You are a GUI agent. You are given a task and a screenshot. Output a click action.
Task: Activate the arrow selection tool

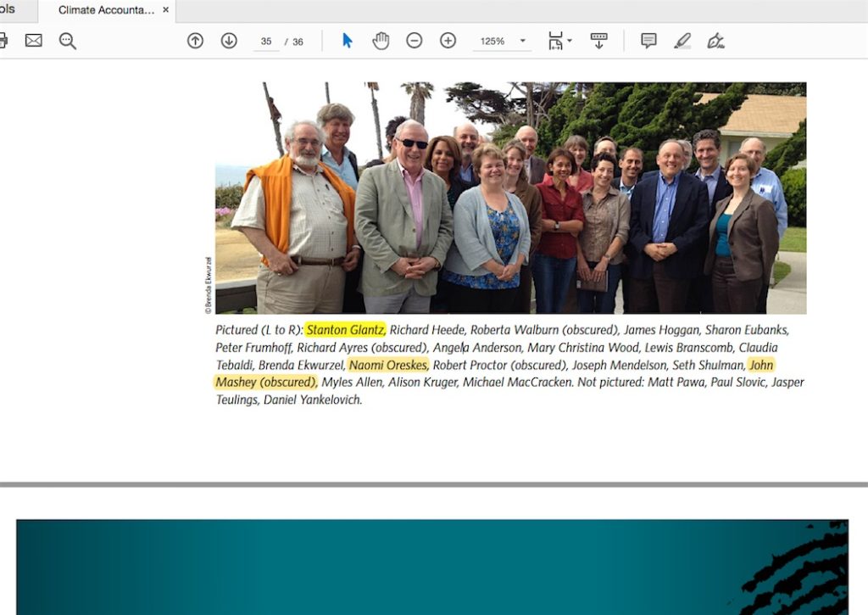pyautogui.click(x=347, y=41)
